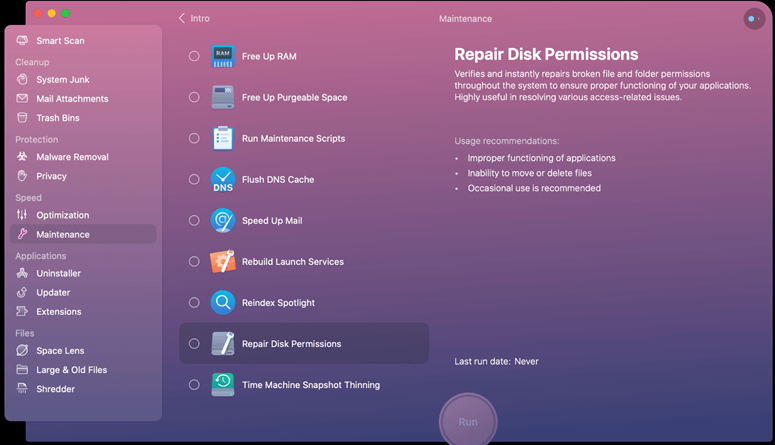Click the Flush DNS Cache icon
The width and height of the screenshot is (775, 445).
pyautogui.click(x=222, y=180)
